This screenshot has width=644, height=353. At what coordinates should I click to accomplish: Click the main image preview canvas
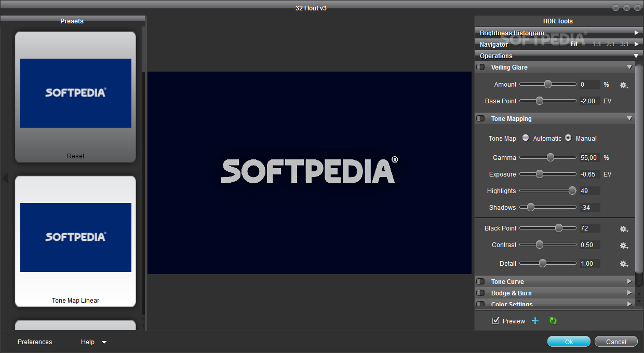coord(310,173)
